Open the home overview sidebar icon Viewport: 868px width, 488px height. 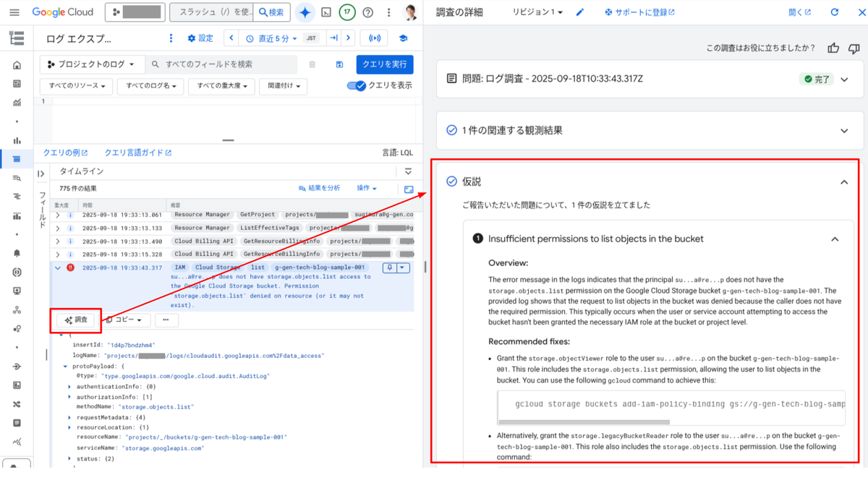pos(17,65)
